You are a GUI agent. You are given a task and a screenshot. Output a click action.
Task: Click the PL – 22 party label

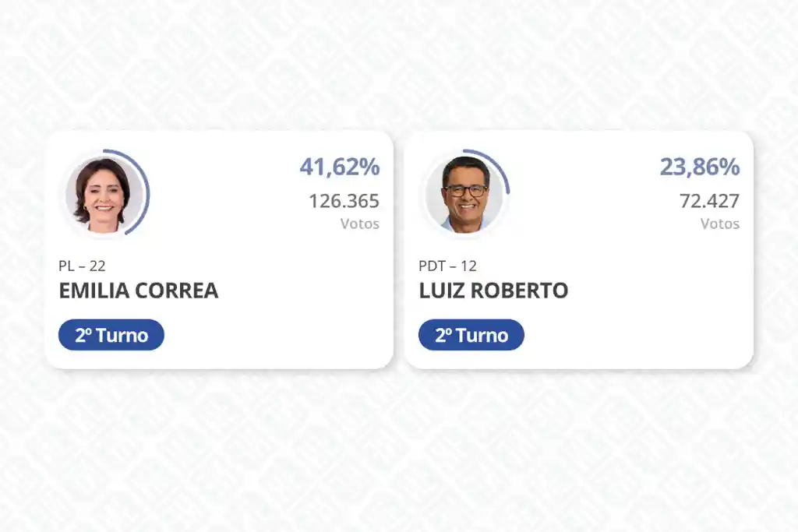(82, 266)
